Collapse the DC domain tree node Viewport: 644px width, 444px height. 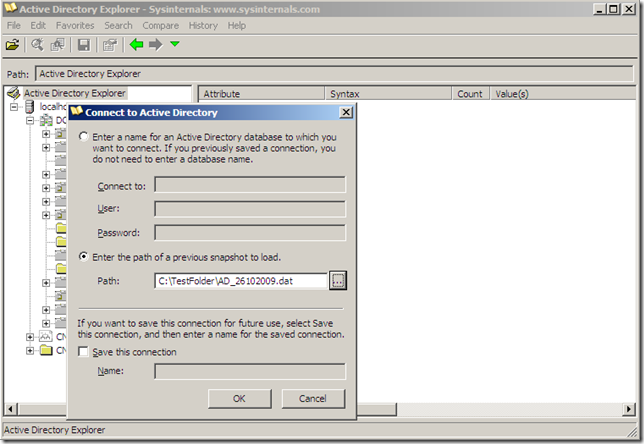pos(30,120)
